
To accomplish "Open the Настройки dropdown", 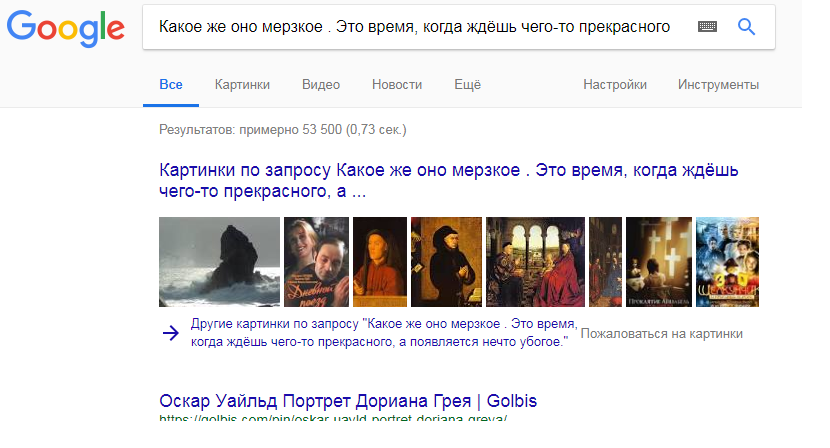I will pos(615,85).
